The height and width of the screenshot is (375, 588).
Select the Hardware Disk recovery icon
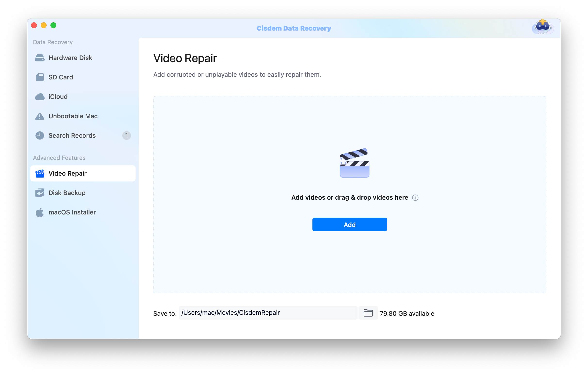pyautogui.click(x=40, y=58)
